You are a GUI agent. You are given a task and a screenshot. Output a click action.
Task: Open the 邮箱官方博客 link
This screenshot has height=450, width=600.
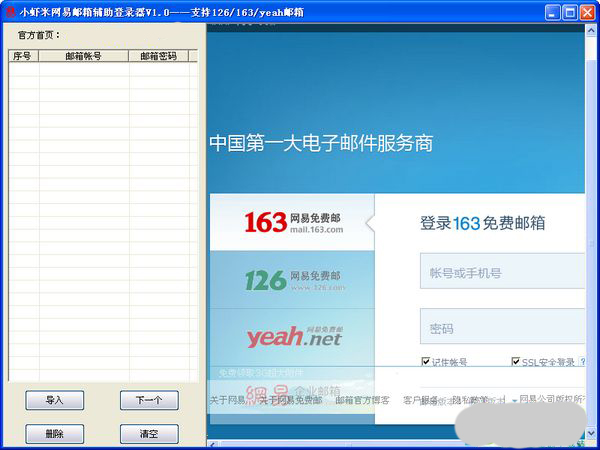362,400
